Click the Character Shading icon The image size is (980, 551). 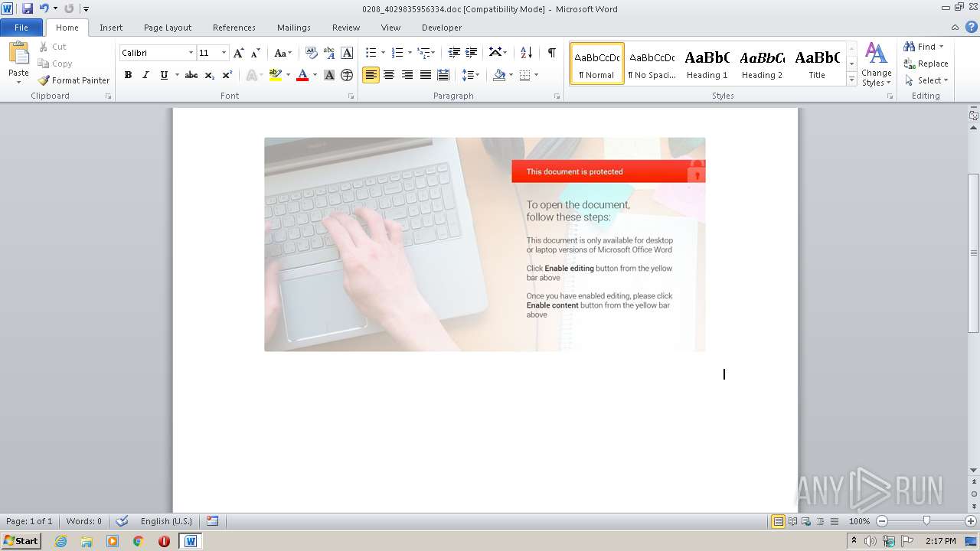[x=329, y=75]
